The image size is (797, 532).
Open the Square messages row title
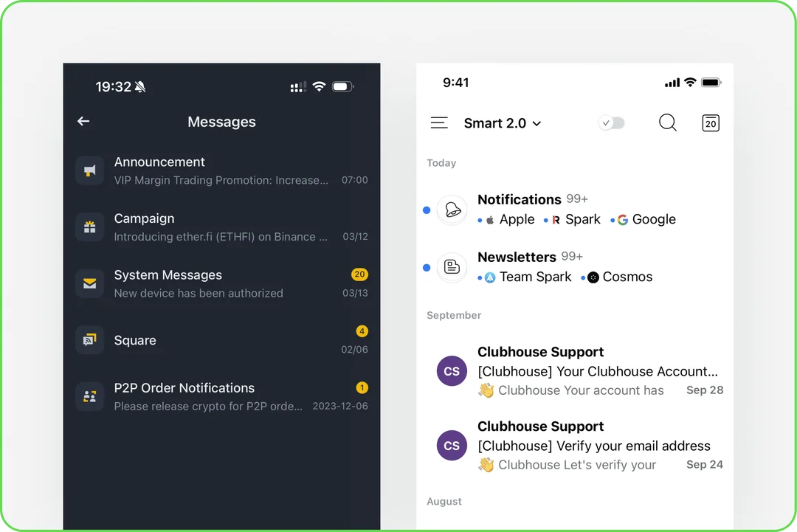point(135,340)
